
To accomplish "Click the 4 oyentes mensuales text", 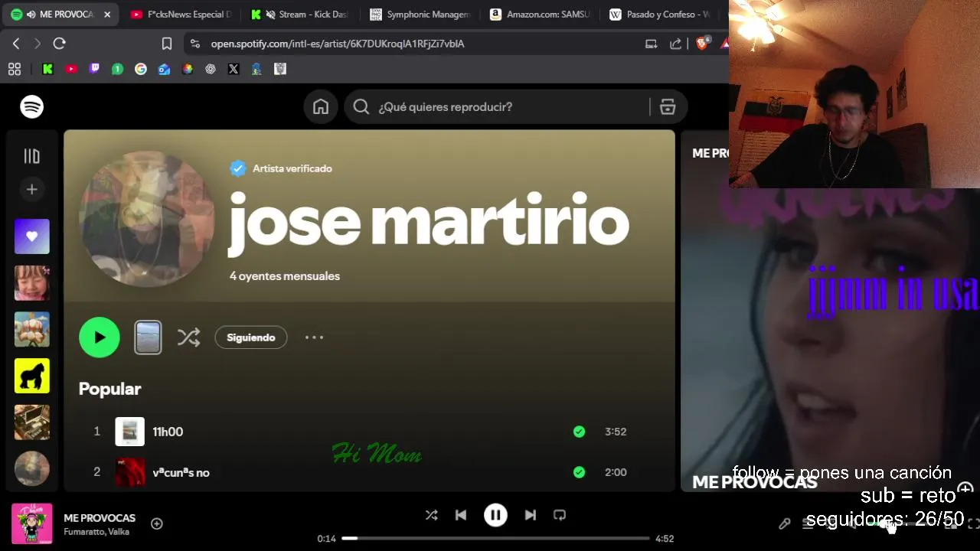I will (x=285, y=276).
